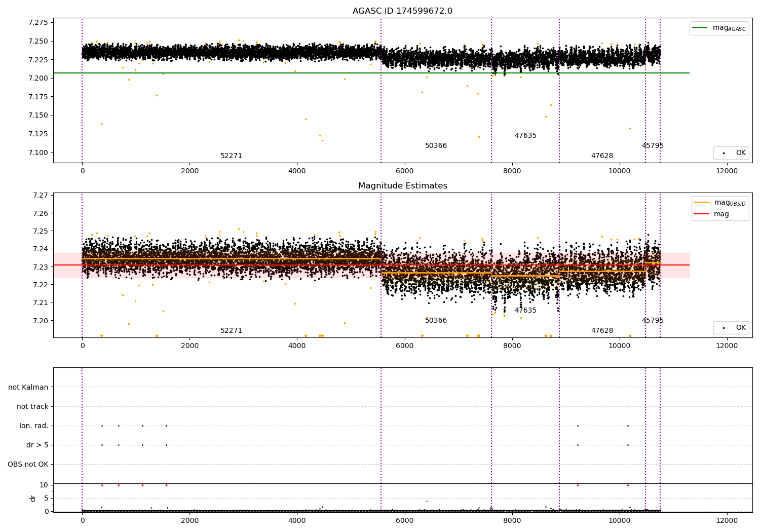The width and height of the screenshot is (760, 532).
Task: Click the 12000 x-tick label under the top plot
Action: pos(727,171)
